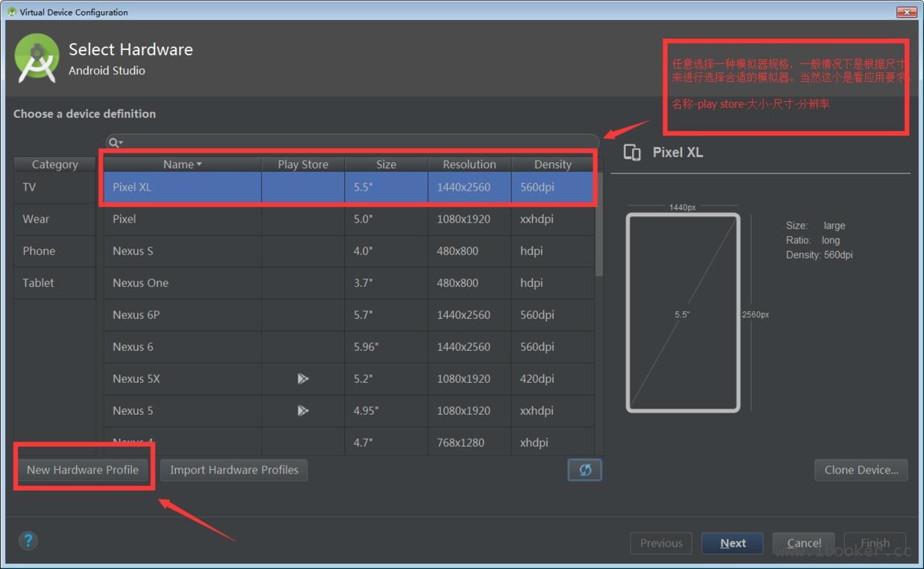Sort by the Size column header
The image size is (924, 569).
pos(386,165)
